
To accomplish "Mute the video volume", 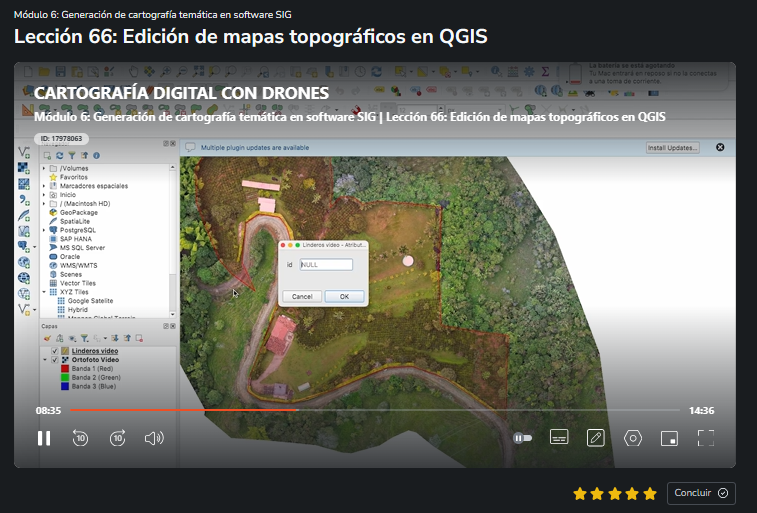I will pyautogui.click(x=153, y=438).
